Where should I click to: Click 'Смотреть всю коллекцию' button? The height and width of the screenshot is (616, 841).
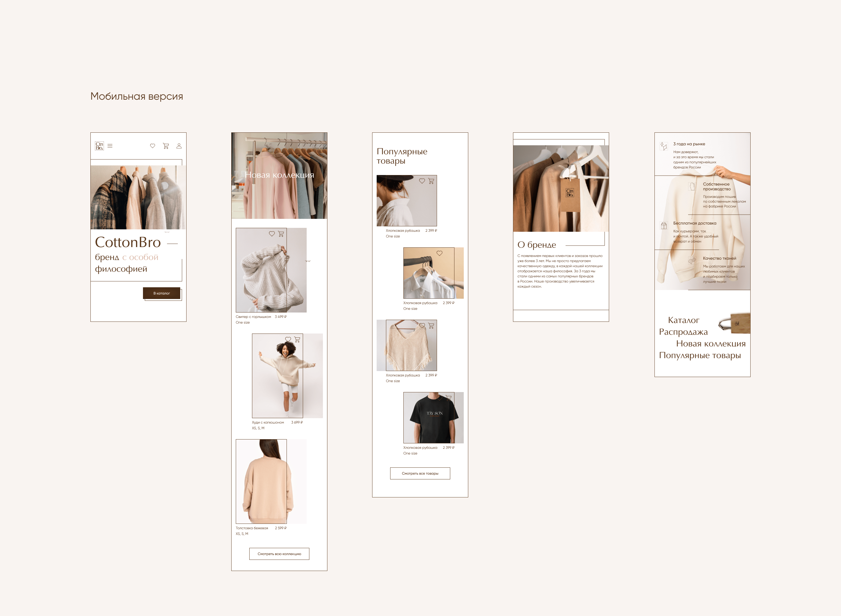pos(279,554)
